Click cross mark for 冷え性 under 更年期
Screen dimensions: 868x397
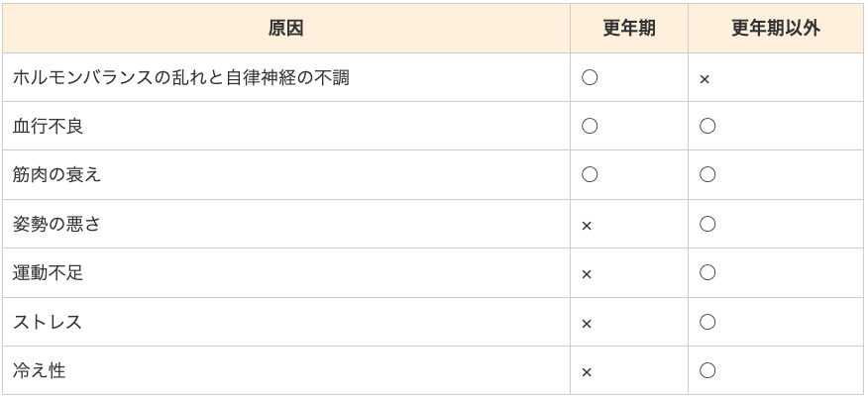587,372
